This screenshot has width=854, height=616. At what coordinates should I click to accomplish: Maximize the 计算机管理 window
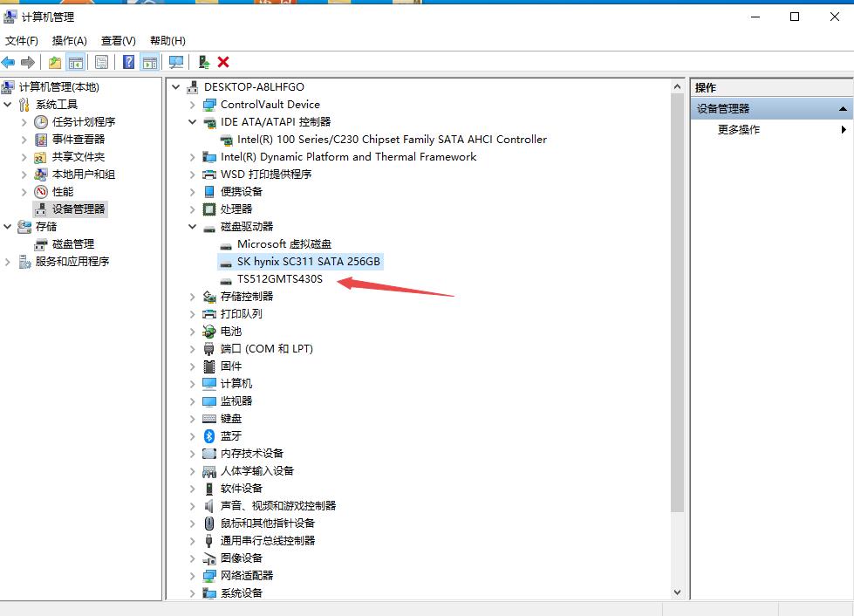(x=795, y=17)
